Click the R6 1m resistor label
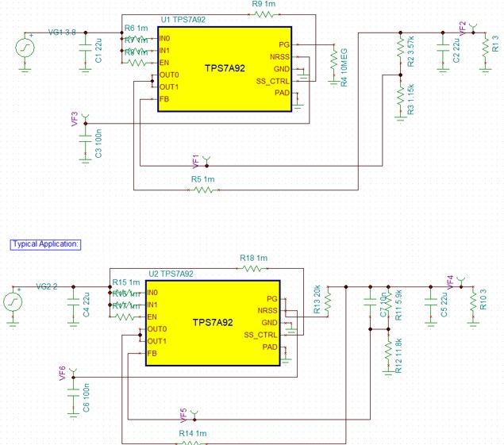Screen dimensions: 504x445 [136, 29]
